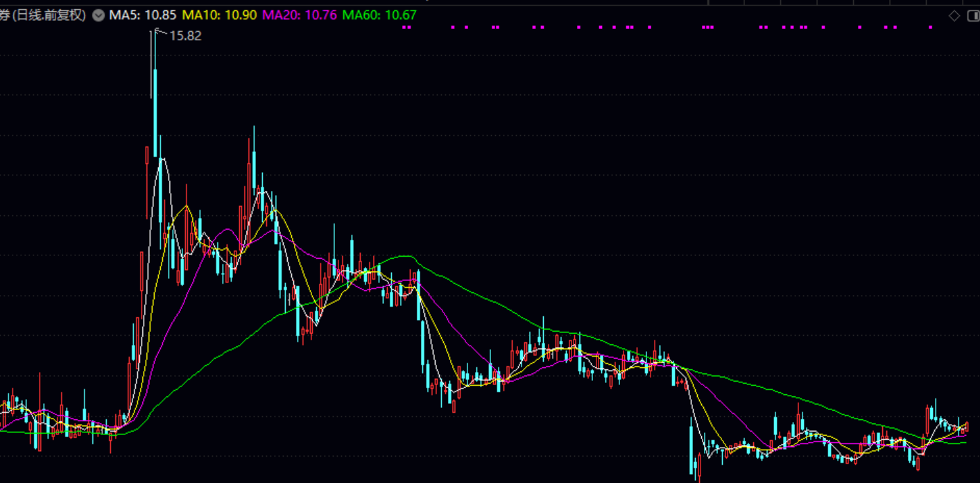Select the MA5: 10.85 indicator label
This screenshot has height=483, width=980.
[143, 15]
